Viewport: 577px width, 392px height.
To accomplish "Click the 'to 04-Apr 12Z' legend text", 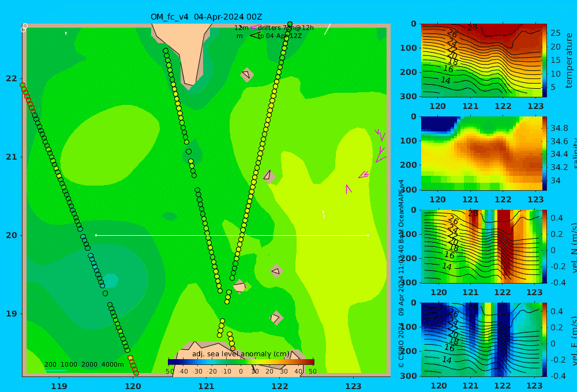I will click(280, 36).
